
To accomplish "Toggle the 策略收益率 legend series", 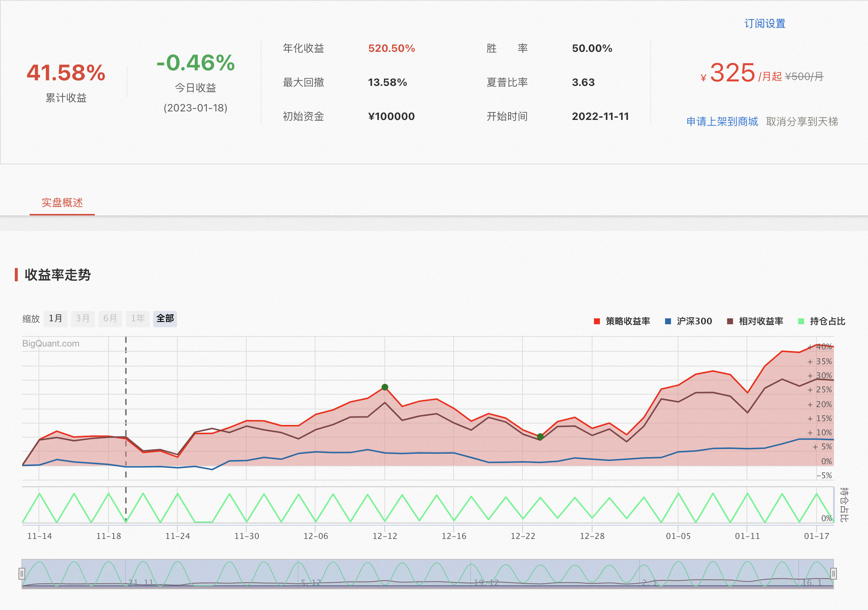I will 622,321.
